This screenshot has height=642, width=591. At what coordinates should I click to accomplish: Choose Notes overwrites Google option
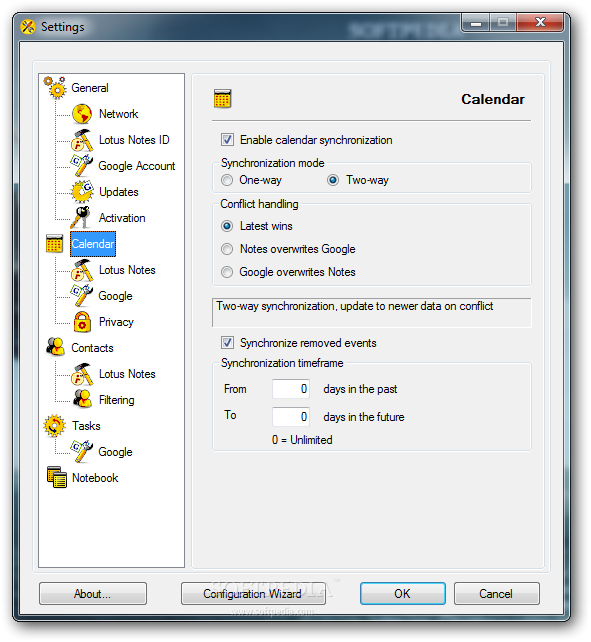(227, 249)
